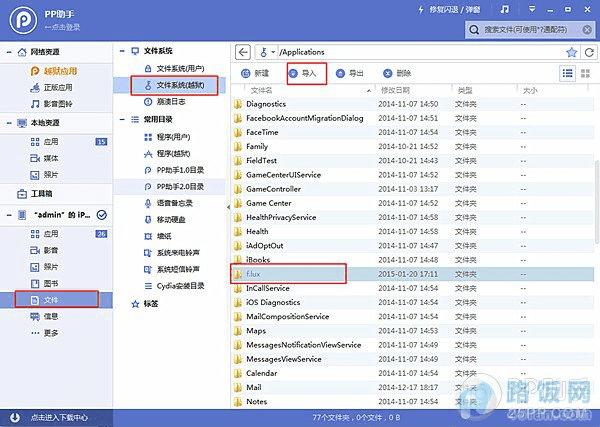
Task: Open 正版应用 in sidebar
Action: point(51,87)
